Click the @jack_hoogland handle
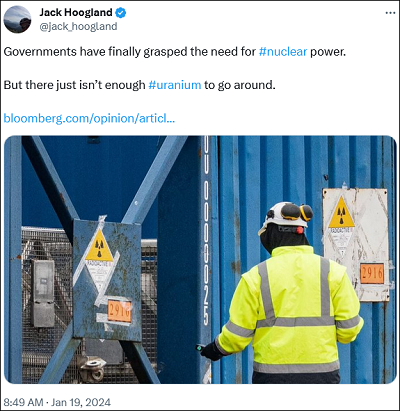Viewport: 400px width, 411px height. pos(78,27)
